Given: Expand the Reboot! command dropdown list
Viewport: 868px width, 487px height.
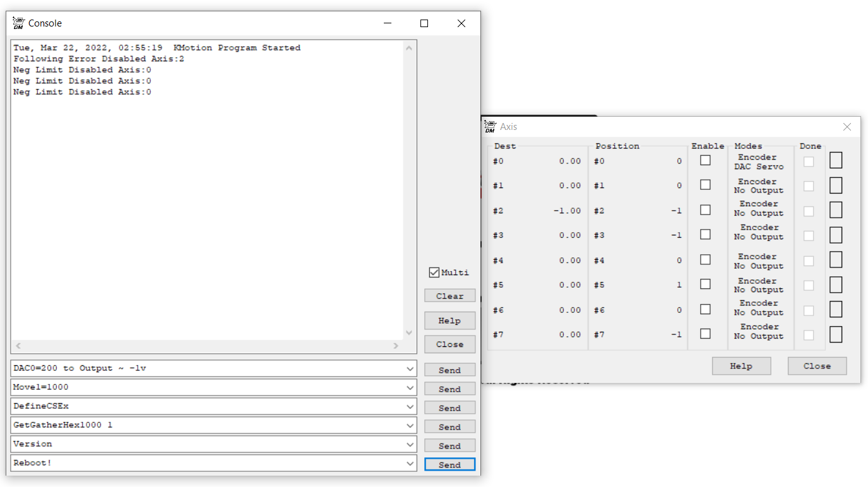Looking at the screenshot, I should (x=410, y=463).
